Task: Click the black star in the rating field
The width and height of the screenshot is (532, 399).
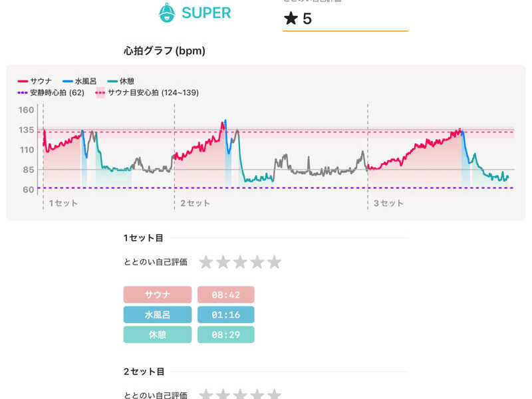Action: (291, 19)
